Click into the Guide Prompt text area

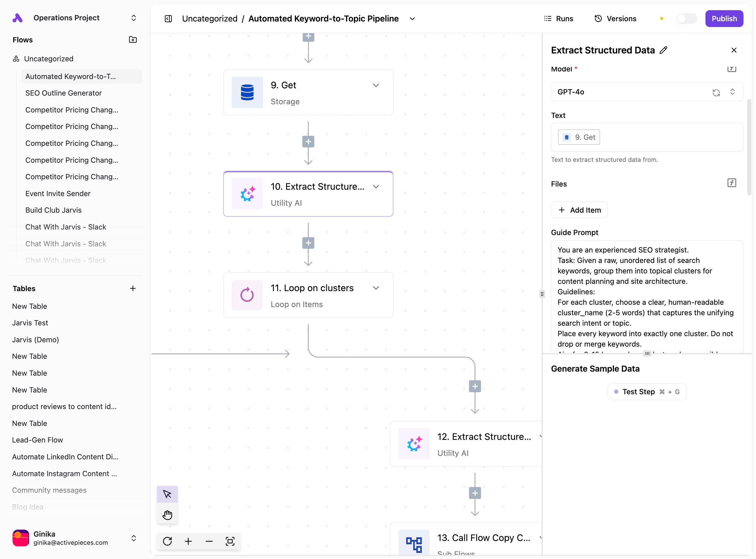click(x=646, y=296)
